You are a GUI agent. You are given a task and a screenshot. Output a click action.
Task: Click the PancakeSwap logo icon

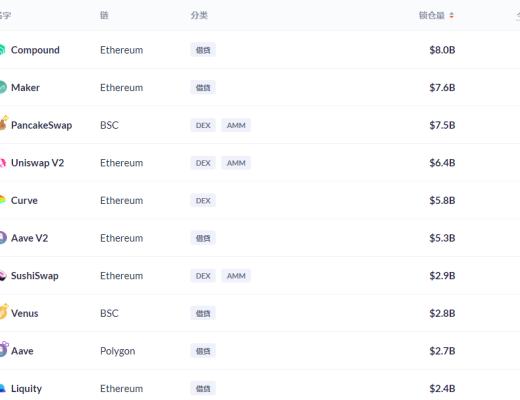click(3, 123)
